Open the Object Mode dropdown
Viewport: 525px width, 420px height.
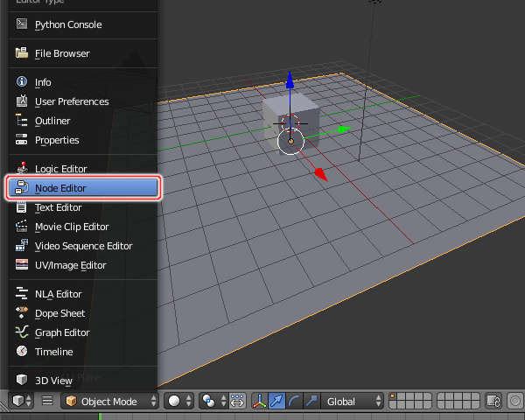(x=110, y=402)
